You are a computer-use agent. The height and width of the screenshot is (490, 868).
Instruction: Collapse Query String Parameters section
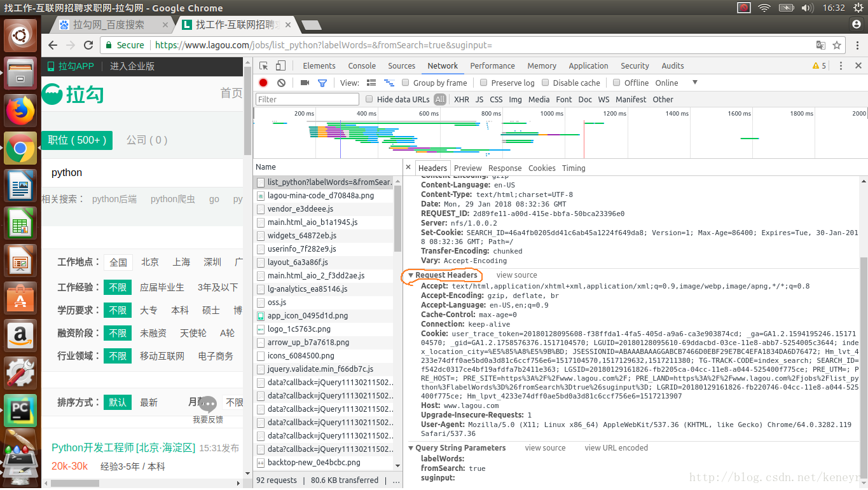coord(411,448)
